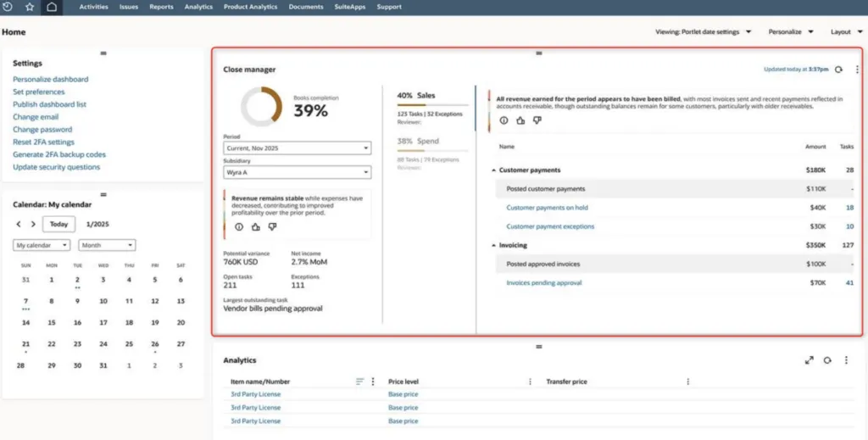Open the Activities menu
The height and width of the screenshot is (440, 868).
click(x=93, y=7)
